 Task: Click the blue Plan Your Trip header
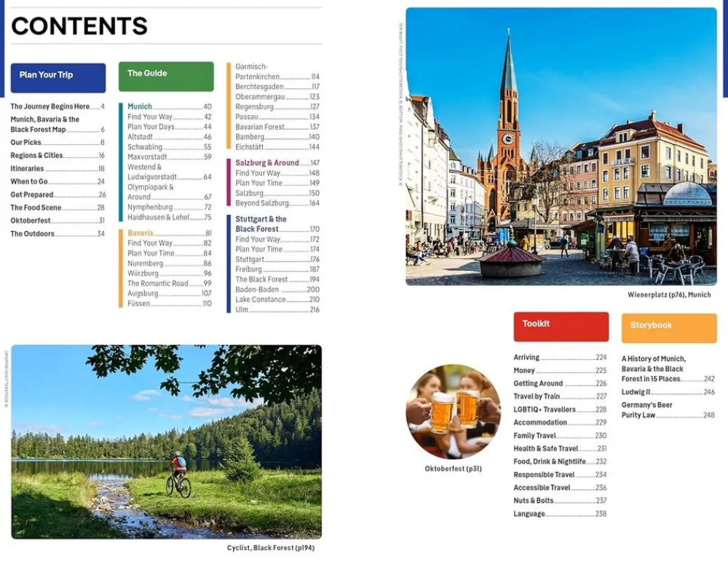[58, 77]
